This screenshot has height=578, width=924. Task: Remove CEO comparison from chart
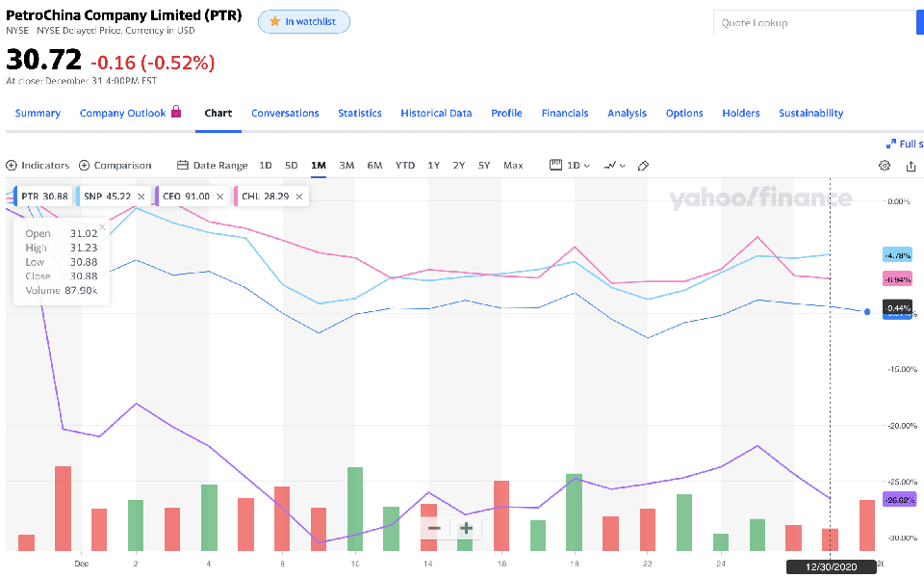tap(220, 197)
